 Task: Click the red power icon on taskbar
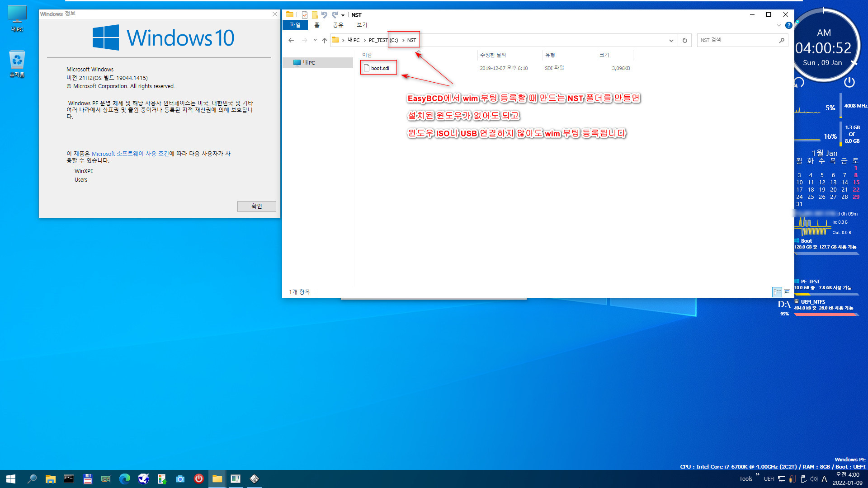click(198, 479)
